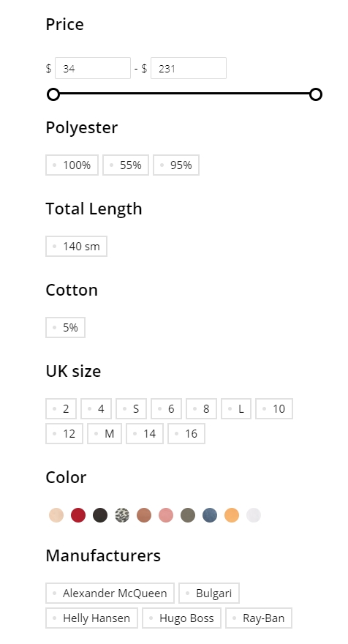Image resolution: width=348 pixels, height=644 pixels.
Task: Toggle the 100% Polyester filter
Action: pyautogui.click(x=72, y=165)
